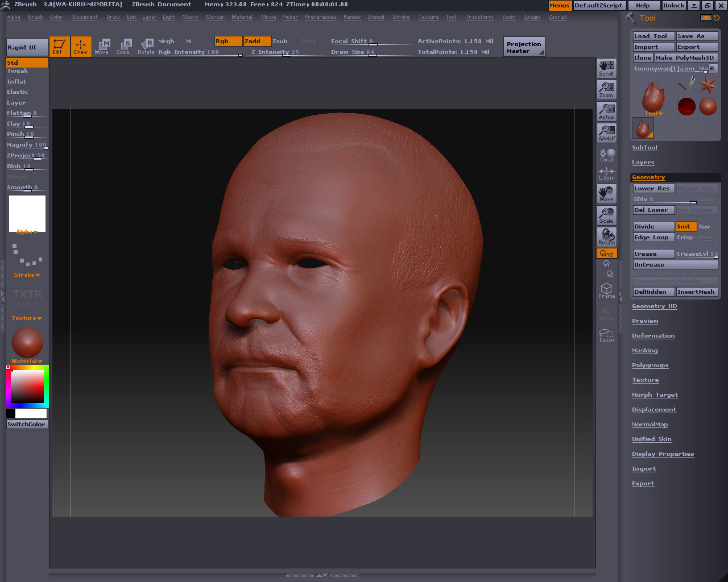Toggle the Rgb channel button
The height and width of the screenshot is (582, 728).
click(x=227, y=41)
